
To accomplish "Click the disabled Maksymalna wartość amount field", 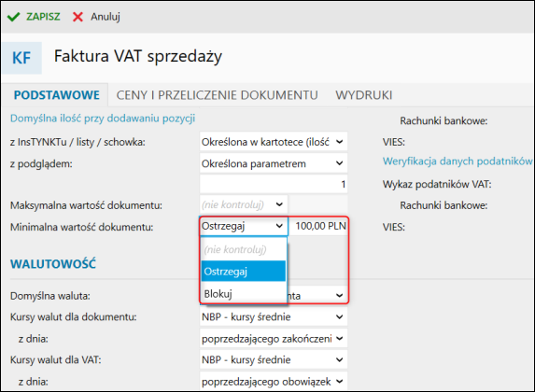I will (318, 204).
